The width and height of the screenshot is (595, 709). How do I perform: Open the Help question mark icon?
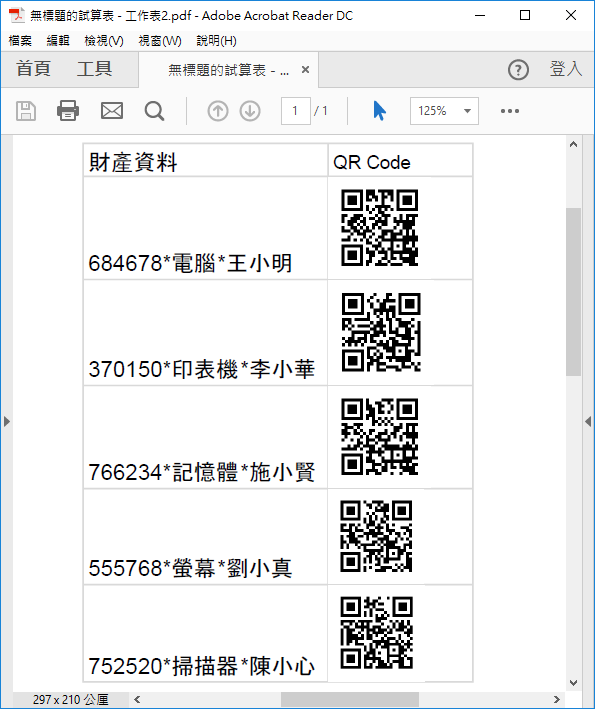518,70
